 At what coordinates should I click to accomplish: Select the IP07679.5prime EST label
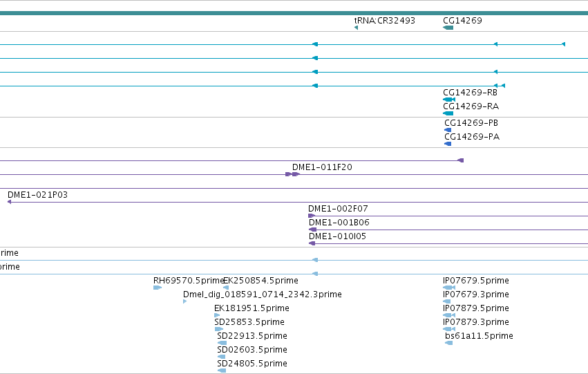(476, 281)
